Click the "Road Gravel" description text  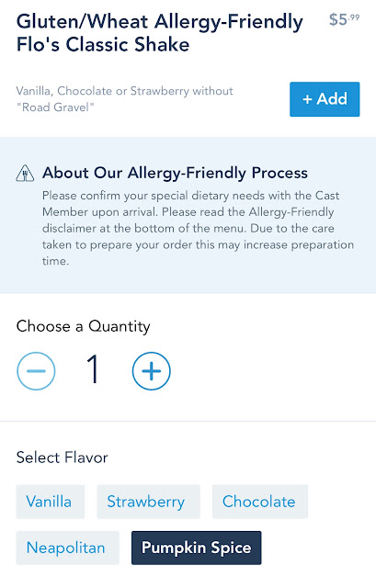[x=55, y=107]
